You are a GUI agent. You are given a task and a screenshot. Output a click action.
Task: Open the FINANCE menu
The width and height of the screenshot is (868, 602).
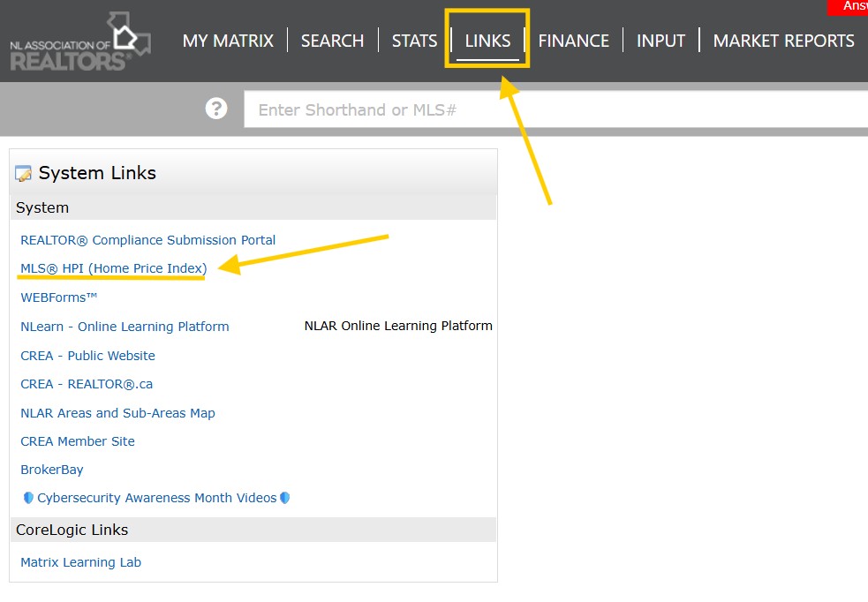573,41
